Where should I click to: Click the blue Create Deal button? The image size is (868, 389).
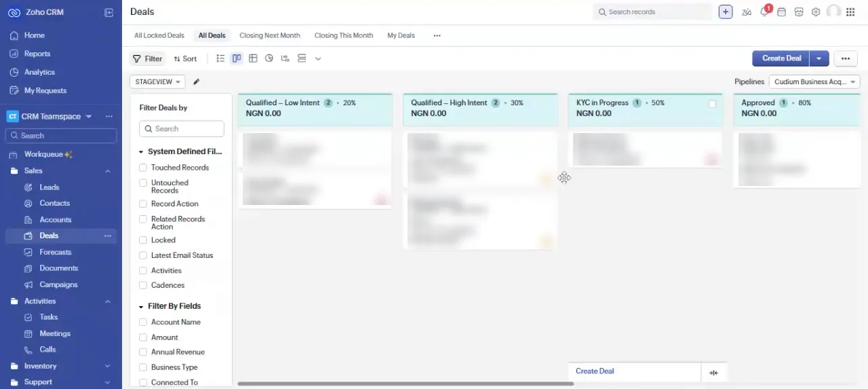click(781, 58)
